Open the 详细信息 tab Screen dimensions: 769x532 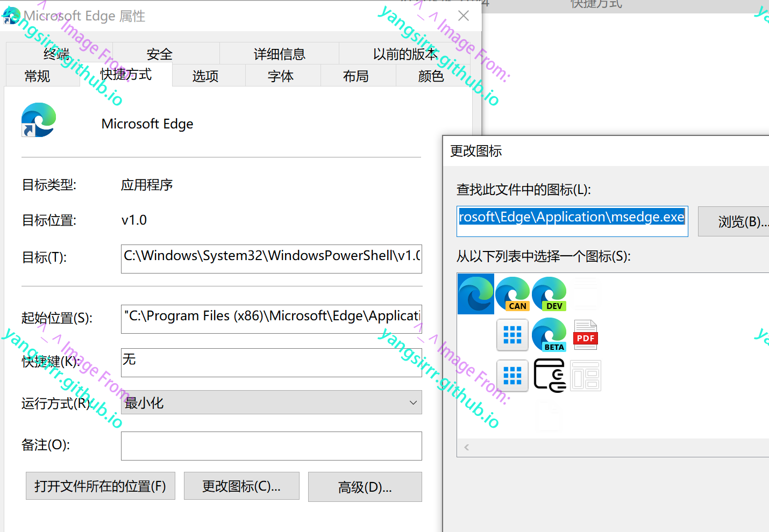tap(279, 54)
